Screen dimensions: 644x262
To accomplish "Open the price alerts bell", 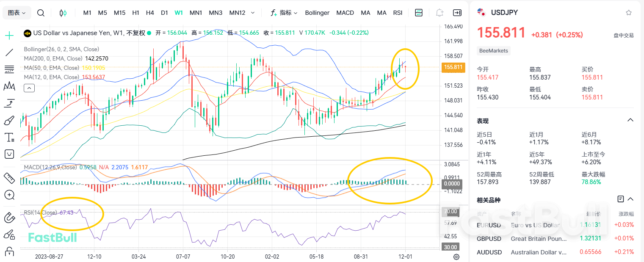I will click(x=439, y=13).
